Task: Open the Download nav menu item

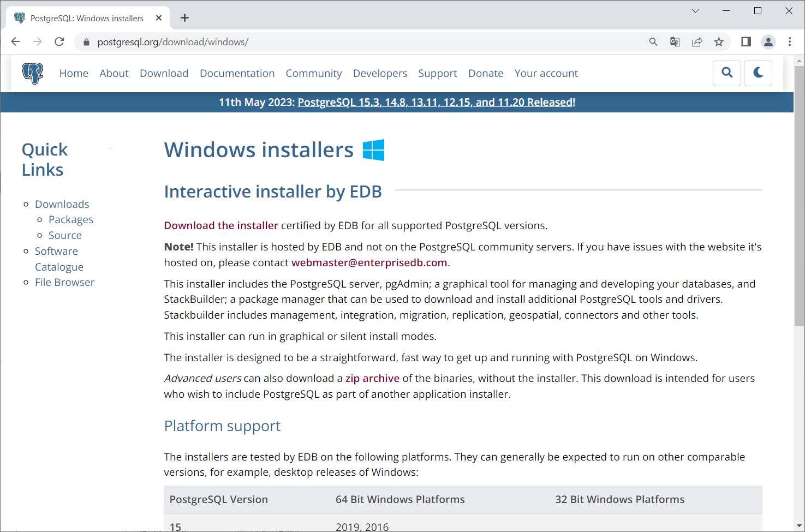Action: click(x=164, y=73)
